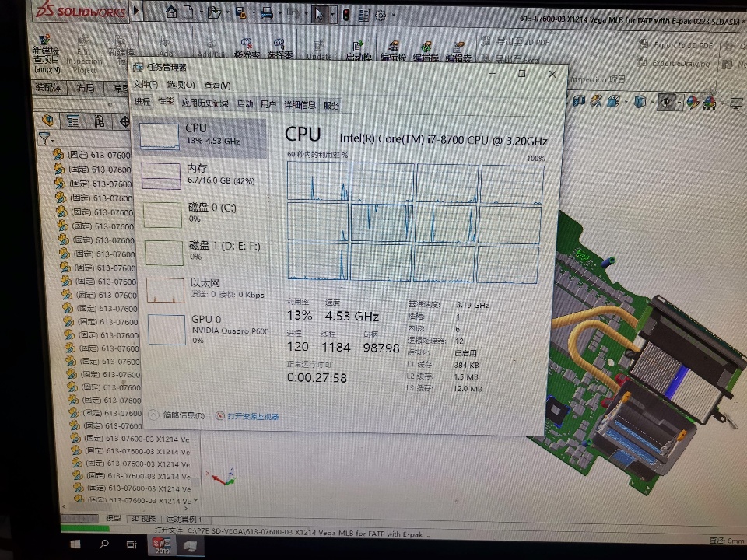747x560 pixels.
Task: Open Task Manager 查看(V) menu
Action: point(217,86)
